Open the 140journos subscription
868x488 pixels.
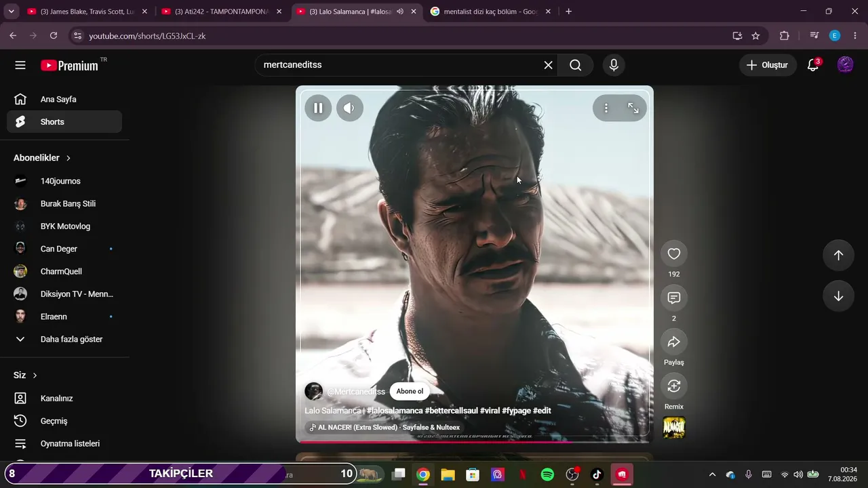click(x=64, y=181)
